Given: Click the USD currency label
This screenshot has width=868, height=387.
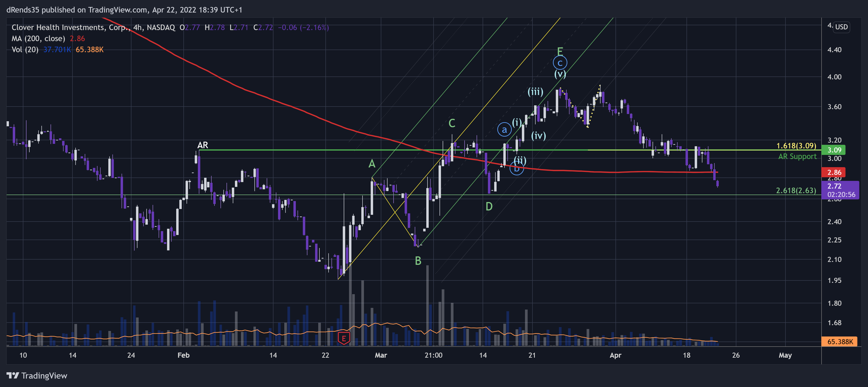Looking at the screenshot, I should [x=841, y=27].
